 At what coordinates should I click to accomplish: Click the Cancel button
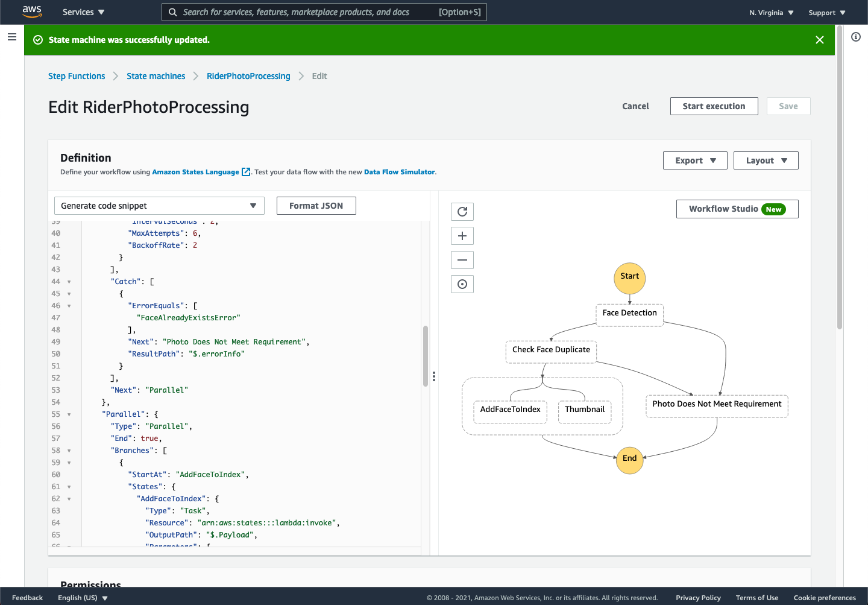pyautogui.click(x=635, y=106)
